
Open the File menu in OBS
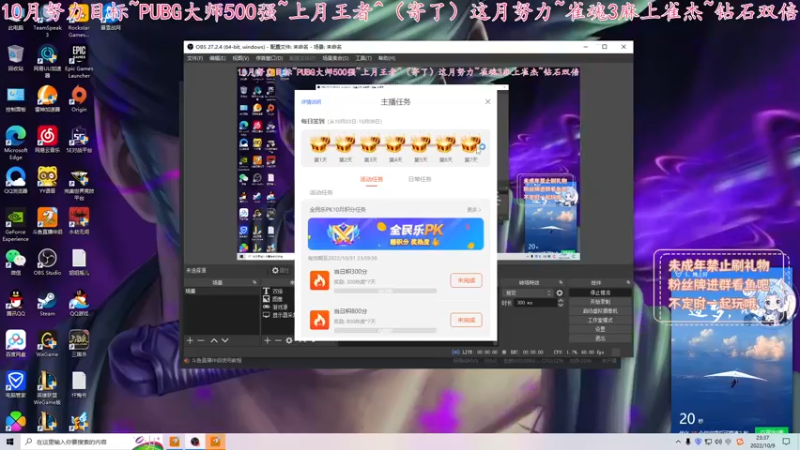click(x=194, y=58)
